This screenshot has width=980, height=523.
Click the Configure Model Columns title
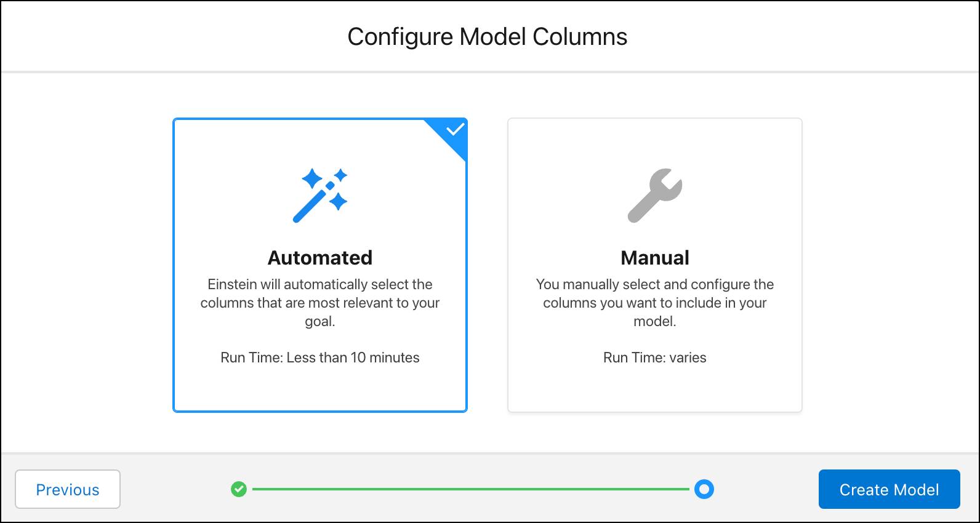[x=488, y=37]
